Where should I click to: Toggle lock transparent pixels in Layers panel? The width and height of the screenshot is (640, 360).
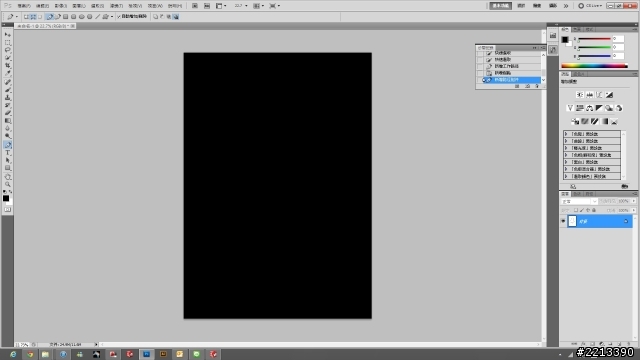[576, 210]
